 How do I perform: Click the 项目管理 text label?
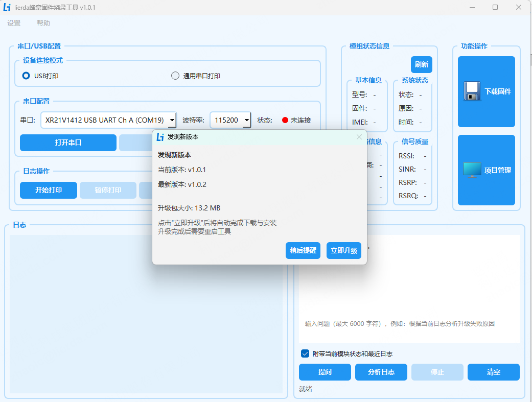[498, 170]
